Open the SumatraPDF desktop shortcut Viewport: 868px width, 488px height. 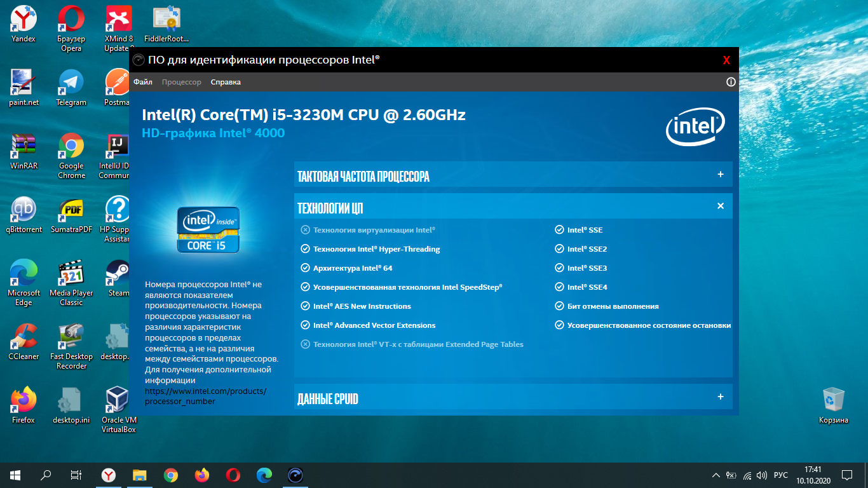click(71, 215)
